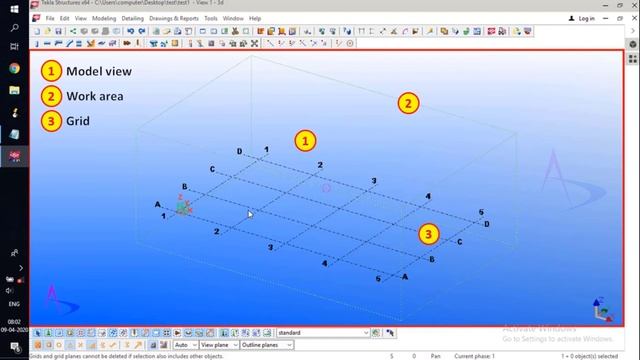Open the round dark side panel icon on right
The height and width of the screenshot is (360, 640).
[x=633, y=44]
